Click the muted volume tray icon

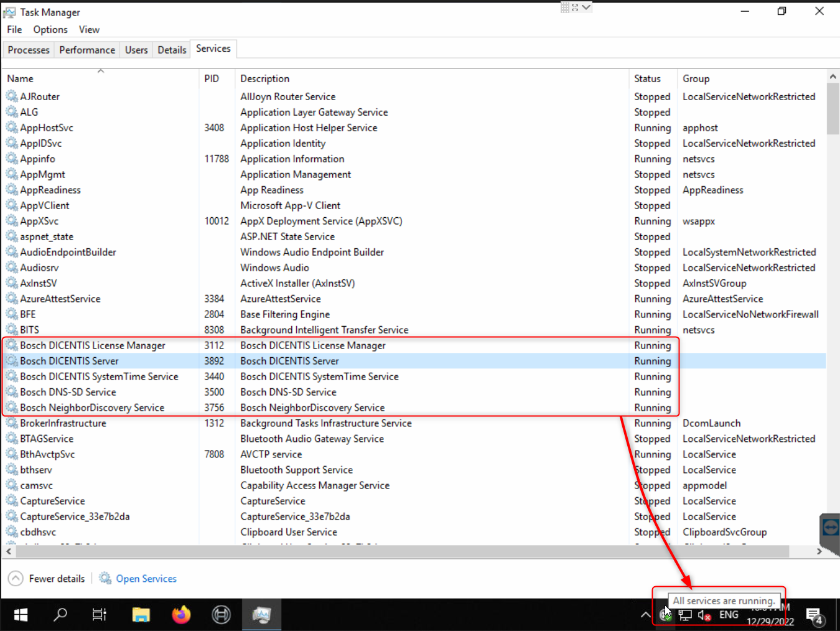pyautogui.click(x=704, y=615)
